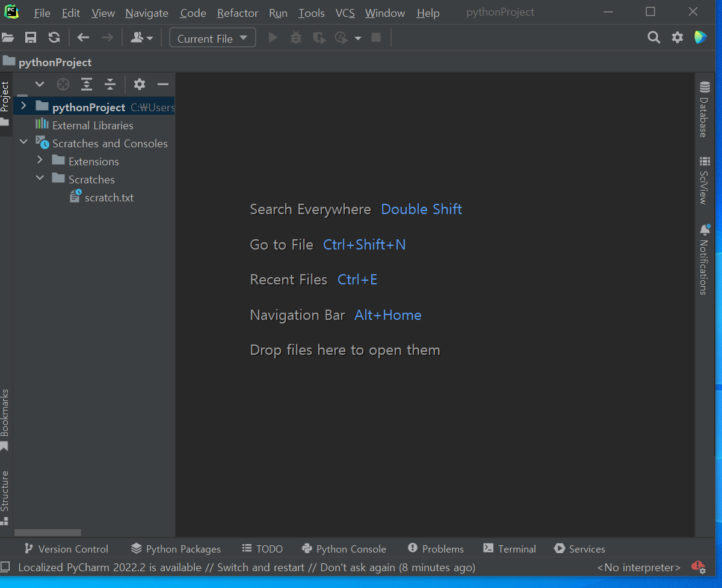This screenshot has width=722, height=588.
Task: Click the Project panel horizontal scrollbar
Action: tap(48, 533)
